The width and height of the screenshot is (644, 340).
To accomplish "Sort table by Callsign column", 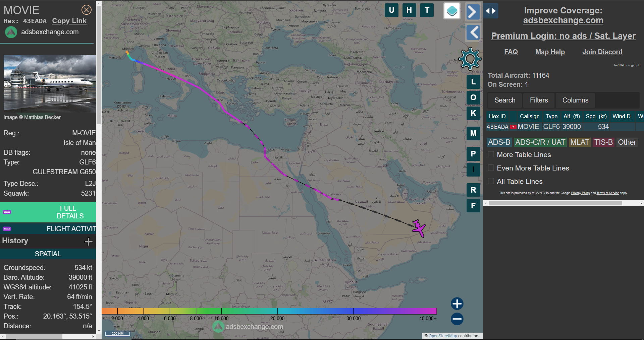I will pyautogui.click(x=530, y=116).
